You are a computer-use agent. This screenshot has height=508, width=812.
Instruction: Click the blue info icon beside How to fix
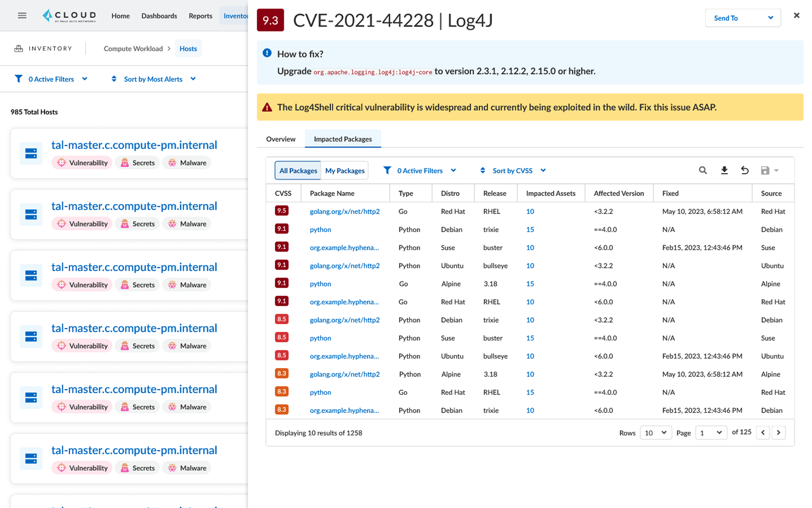click(x=267, y=53)
